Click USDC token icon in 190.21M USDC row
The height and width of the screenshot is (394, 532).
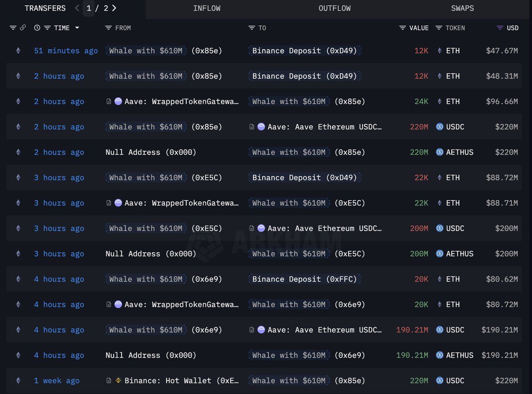[x=440, y=330]
